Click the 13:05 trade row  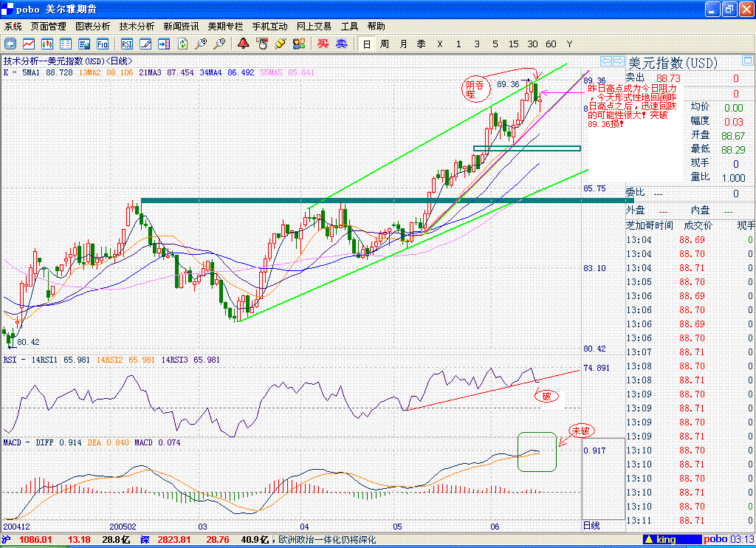(690, 281)
